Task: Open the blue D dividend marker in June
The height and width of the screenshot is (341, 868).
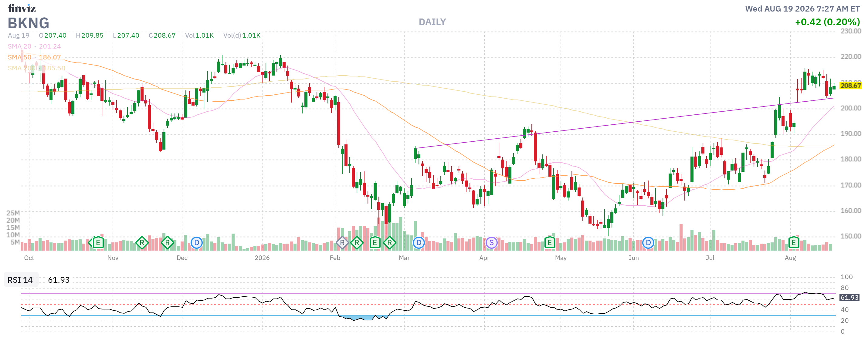Action: coord(648,243)
